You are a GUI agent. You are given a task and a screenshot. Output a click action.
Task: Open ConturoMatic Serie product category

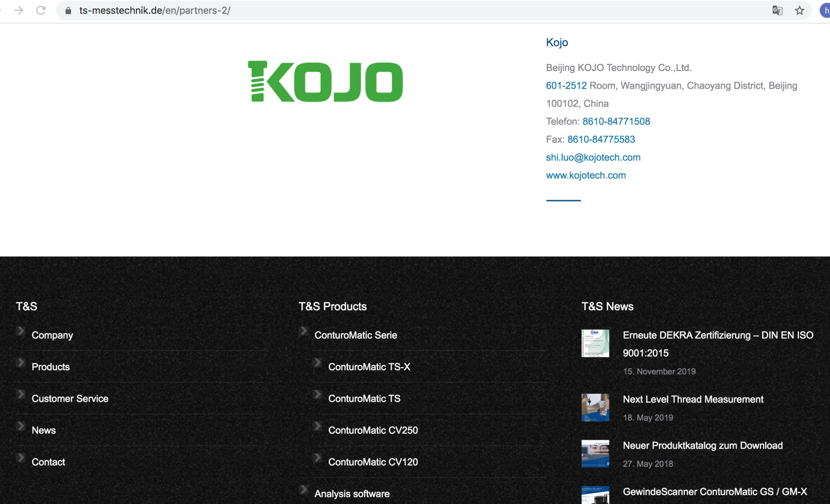click(x=355, y=335)
